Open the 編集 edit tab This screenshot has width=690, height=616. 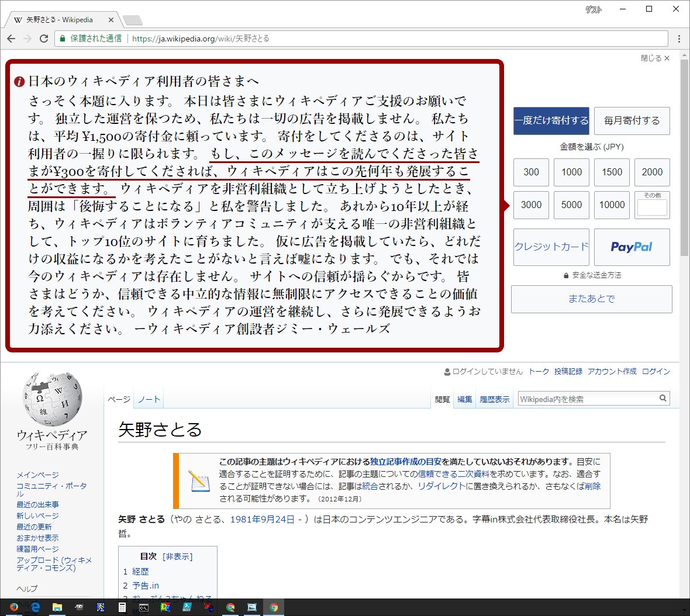click(465, 399)
